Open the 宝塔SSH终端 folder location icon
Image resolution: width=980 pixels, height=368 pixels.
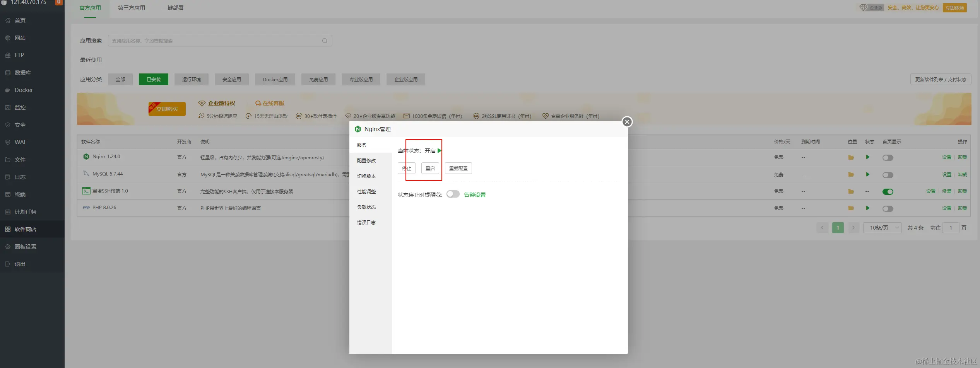click(851, 191)
